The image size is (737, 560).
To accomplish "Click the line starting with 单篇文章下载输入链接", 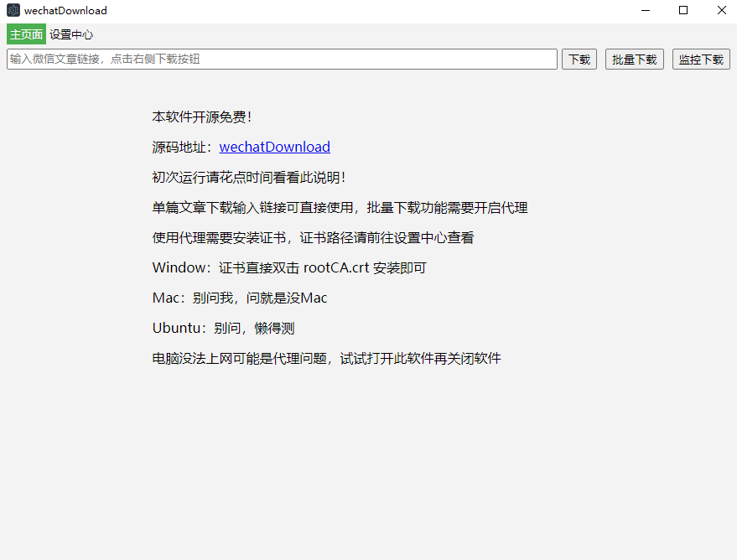I will pos(340,208).
